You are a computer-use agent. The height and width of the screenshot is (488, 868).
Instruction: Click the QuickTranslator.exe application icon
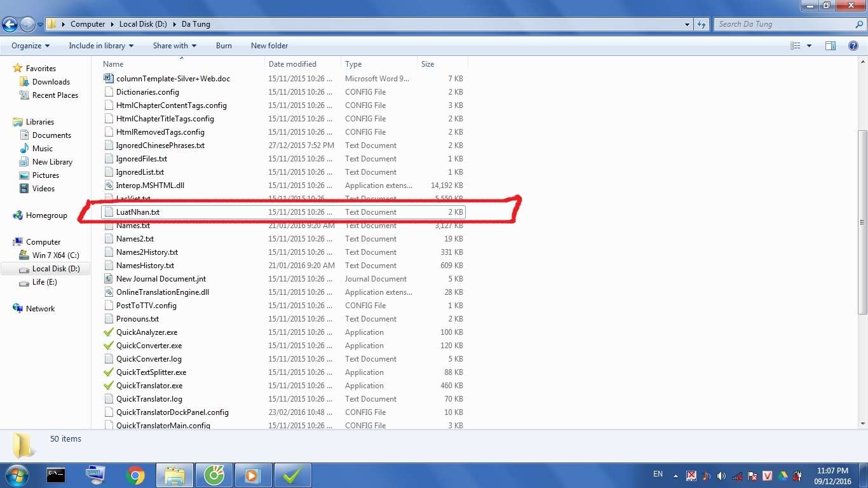coord(109,386)
